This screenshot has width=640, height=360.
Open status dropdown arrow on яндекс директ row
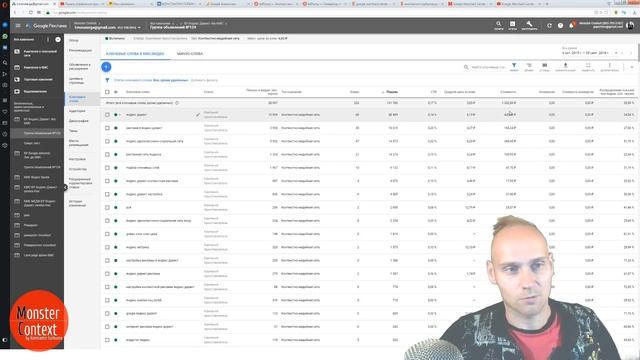(x=120, y=115)
